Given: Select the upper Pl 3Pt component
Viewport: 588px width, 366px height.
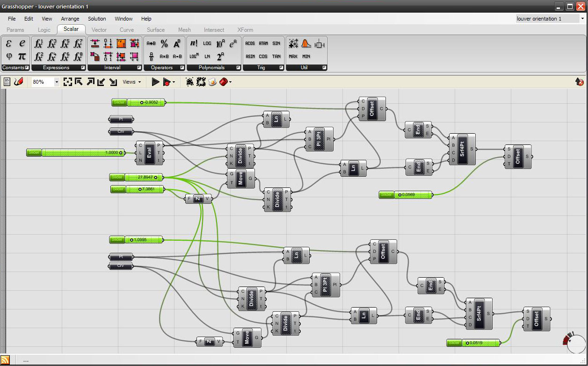Looking at the screenshot, I should (x=319, y=139).
